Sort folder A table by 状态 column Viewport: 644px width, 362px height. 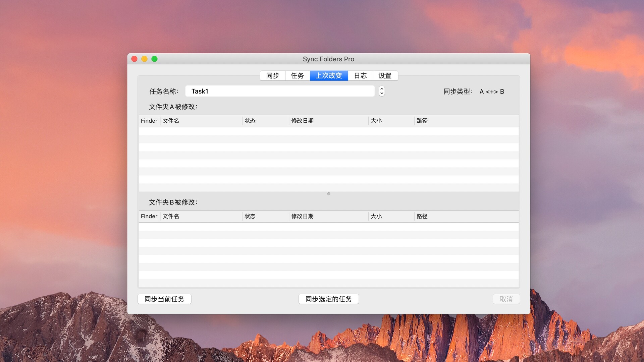266,121
